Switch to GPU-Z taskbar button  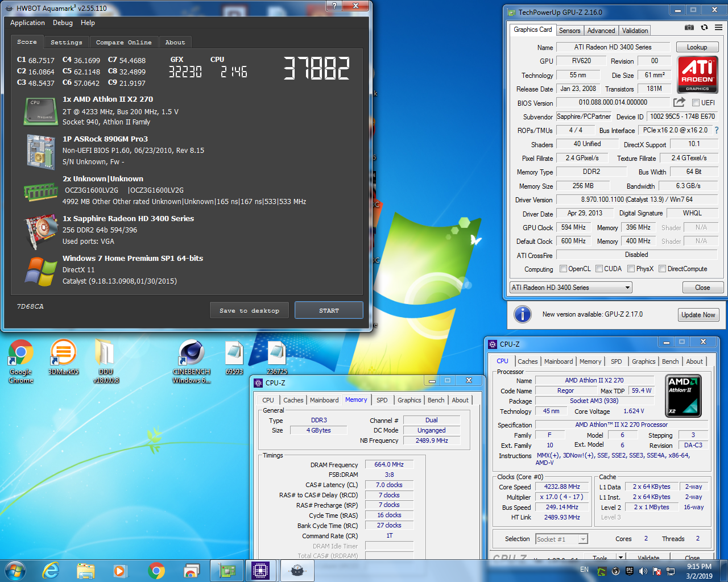(227, 571)
